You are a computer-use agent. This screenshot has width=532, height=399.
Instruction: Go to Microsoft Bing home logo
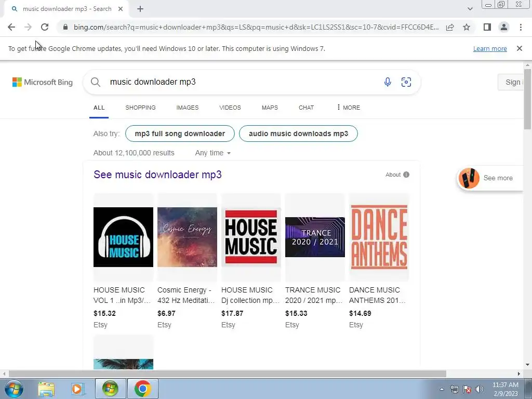(43, 82)
